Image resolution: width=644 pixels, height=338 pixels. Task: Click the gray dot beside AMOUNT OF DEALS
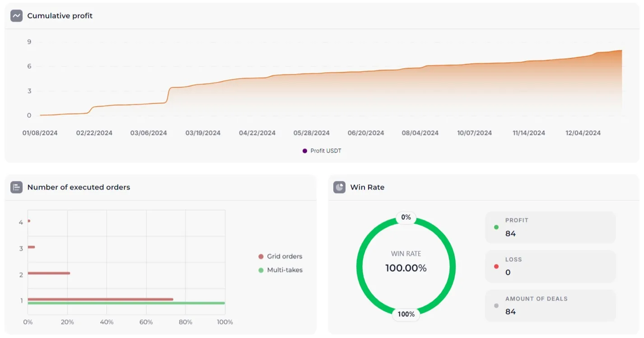coord(496,306)
